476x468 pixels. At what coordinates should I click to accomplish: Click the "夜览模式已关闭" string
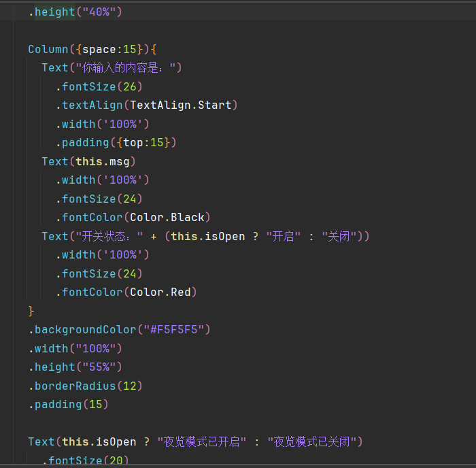(312, 442)
